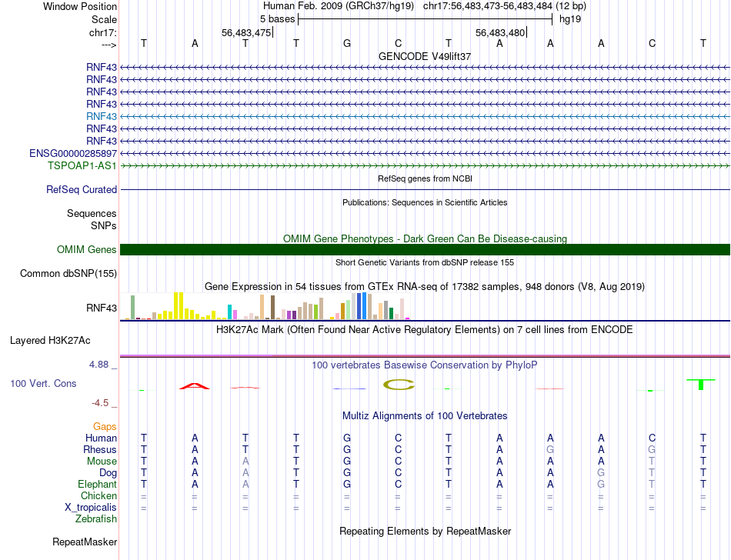Click the GTEx Gene Expression track title
This screenshot has width=731, height=560.
coord(425,286)
